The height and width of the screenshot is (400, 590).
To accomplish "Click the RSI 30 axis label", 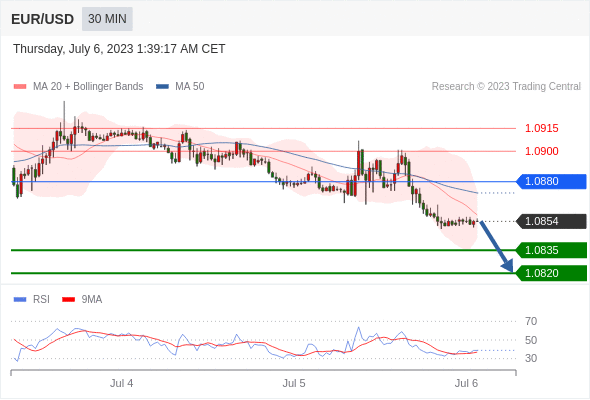I will (x=531, y=358).
